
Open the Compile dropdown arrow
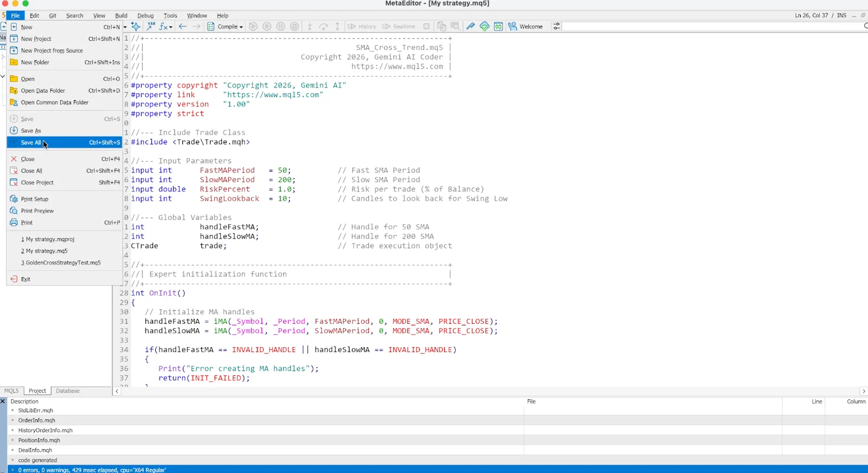[x=241, y=27]
